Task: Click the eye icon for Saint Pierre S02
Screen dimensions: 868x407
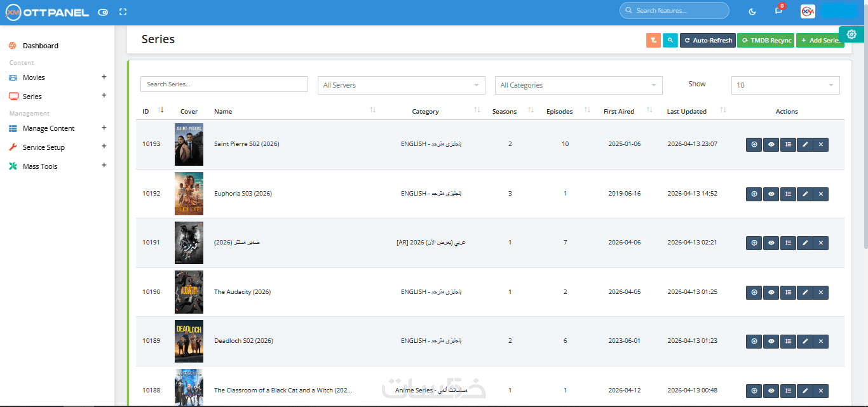Action: click(x=771, y=144)
